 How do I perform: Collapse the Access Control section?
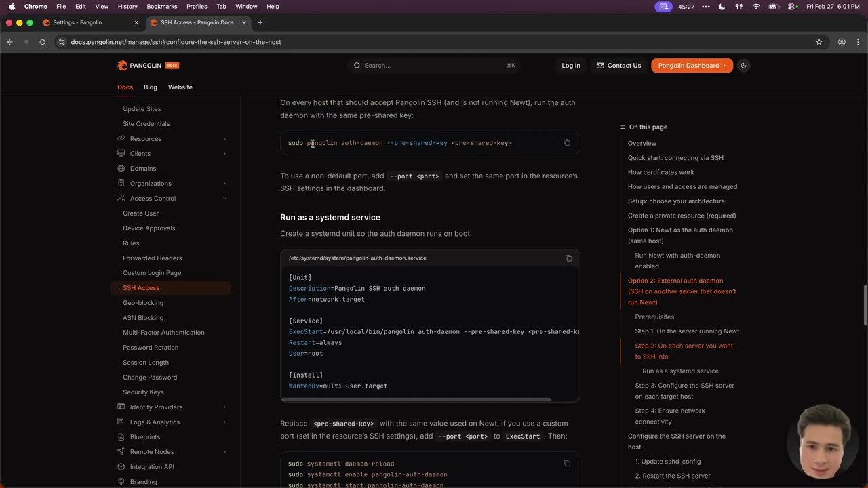(171, 199)
